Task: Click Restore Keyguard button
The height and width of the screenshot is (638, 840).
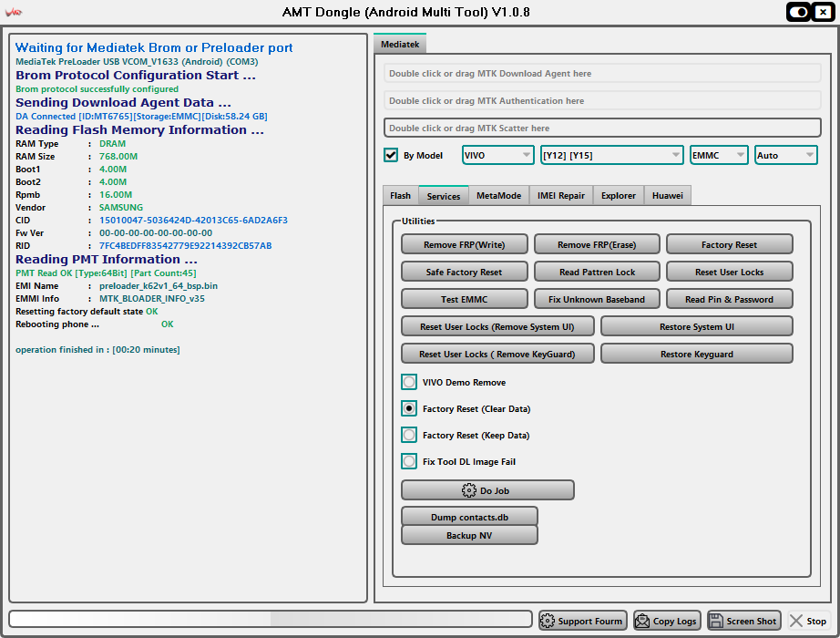Action: point(696,354)
